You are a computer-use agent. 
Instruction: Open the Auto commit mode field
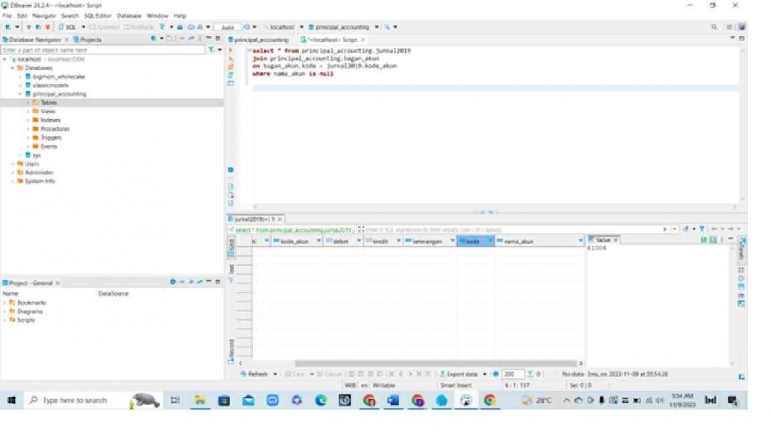point(227,27)
